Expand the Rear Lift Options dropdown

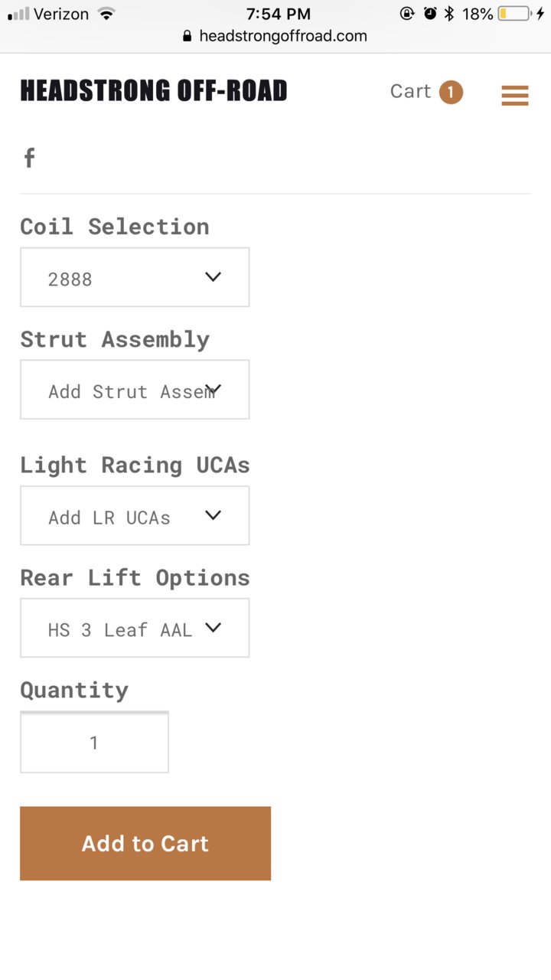click(x=135, y=628)
